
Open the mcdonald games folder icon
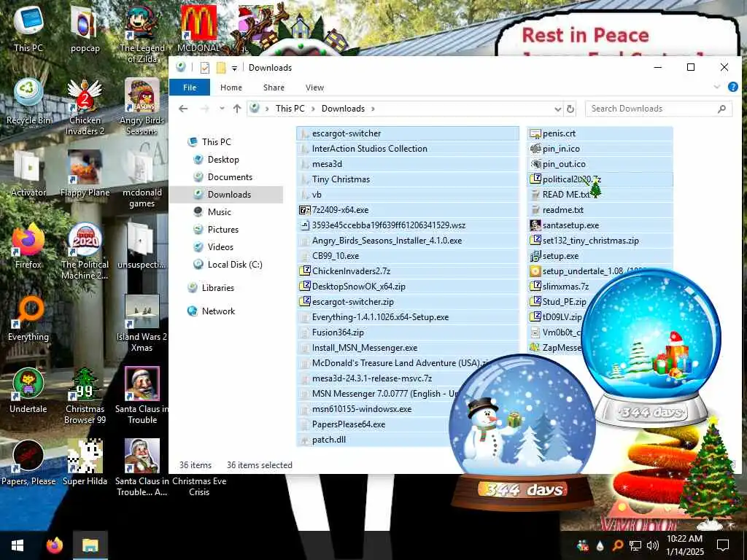click(x=142, y=179)
